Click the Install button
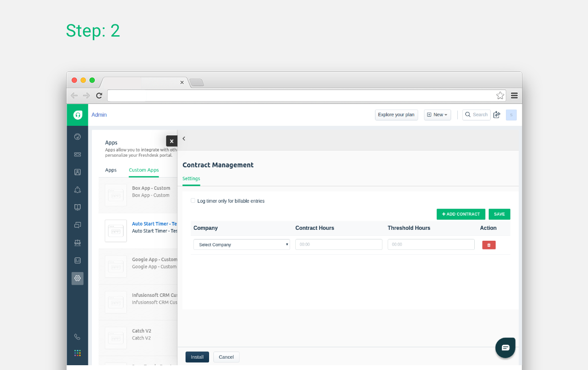Image resolution: width=588 pixels, height=370 pixels. coord(197,357)
